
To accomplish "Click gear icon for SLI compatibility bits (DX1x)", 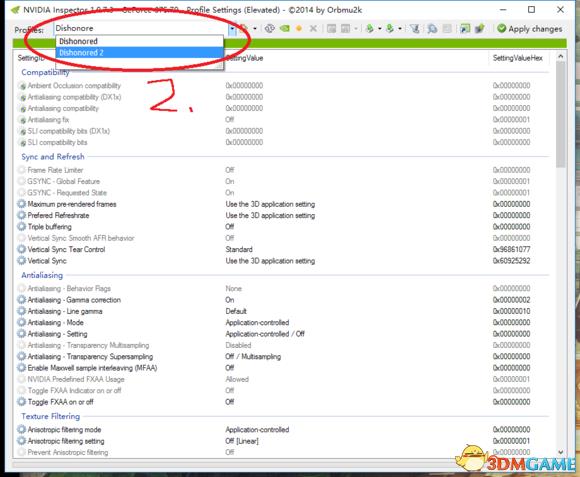I will coord(22,131).
